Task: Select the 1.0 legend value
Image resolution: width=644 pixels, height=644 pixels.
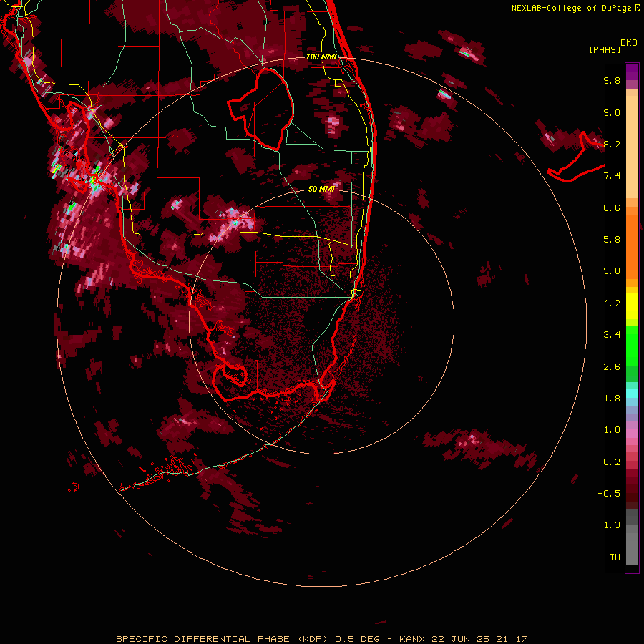Action: coord(612,430)
